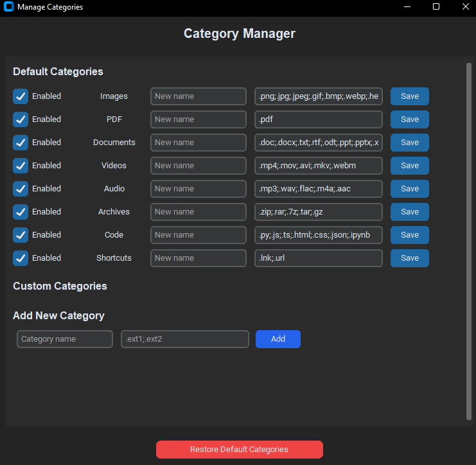Click the Category Manager title
The height and width of the screenshot is (465, 476).
pos(240,33)
